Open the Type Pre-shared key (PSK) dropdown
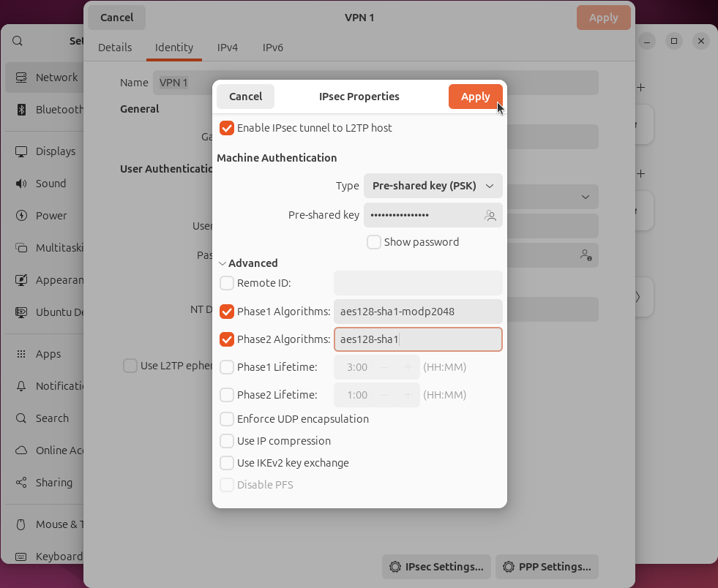This screenshot has width=718, height=588. tap(433, 186)
